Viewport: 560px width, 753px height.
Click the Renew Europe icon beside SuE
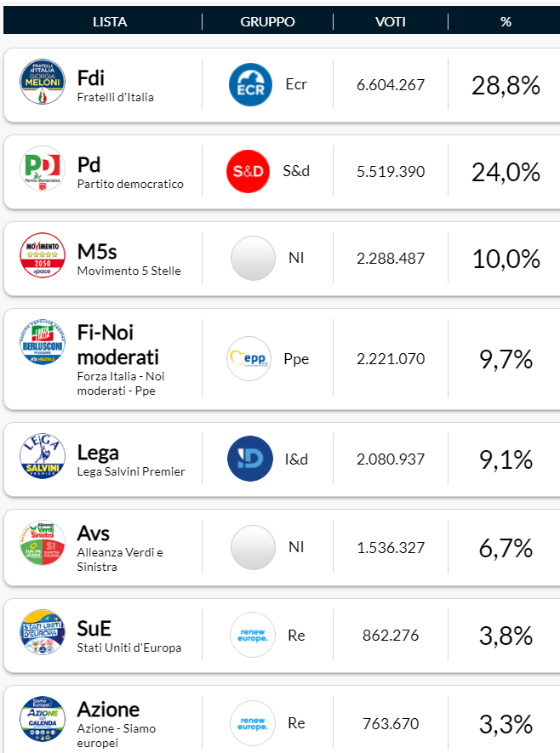252,634
